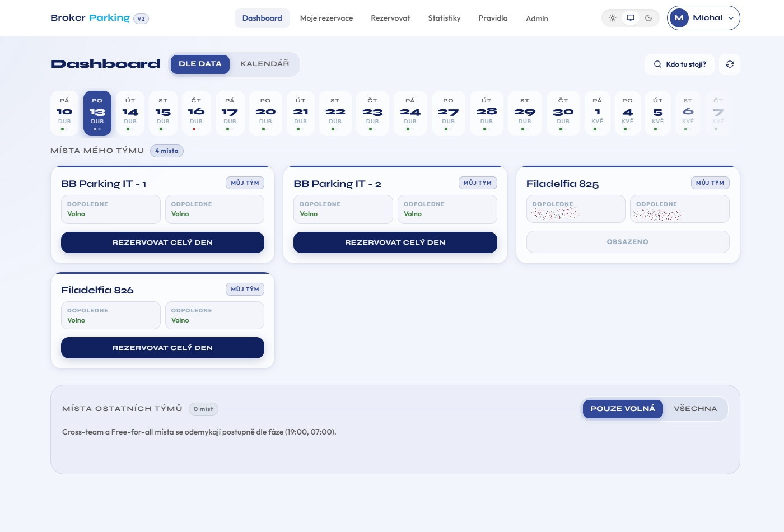The image size is (784, 532).
Task: Filter by Pouze volná spots
Action: pos(622,409)
